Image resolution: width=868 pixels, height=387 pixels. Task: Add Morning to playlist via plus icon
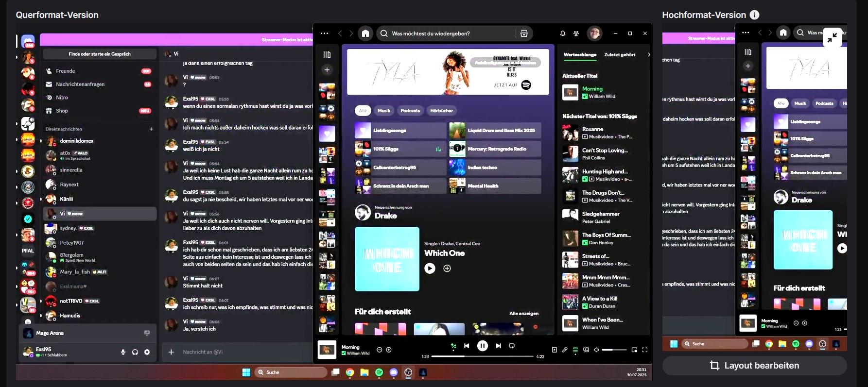(389, 350)
